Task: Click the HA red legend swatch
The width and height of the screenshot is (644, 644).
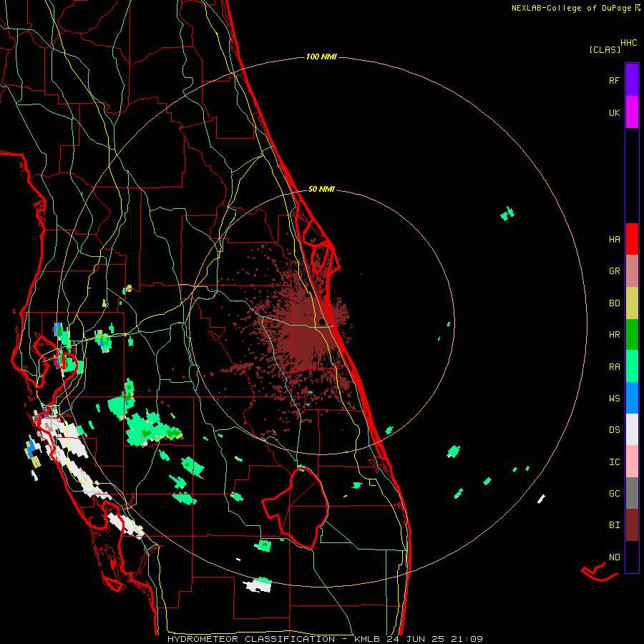Action: click(x=632, y=239)
